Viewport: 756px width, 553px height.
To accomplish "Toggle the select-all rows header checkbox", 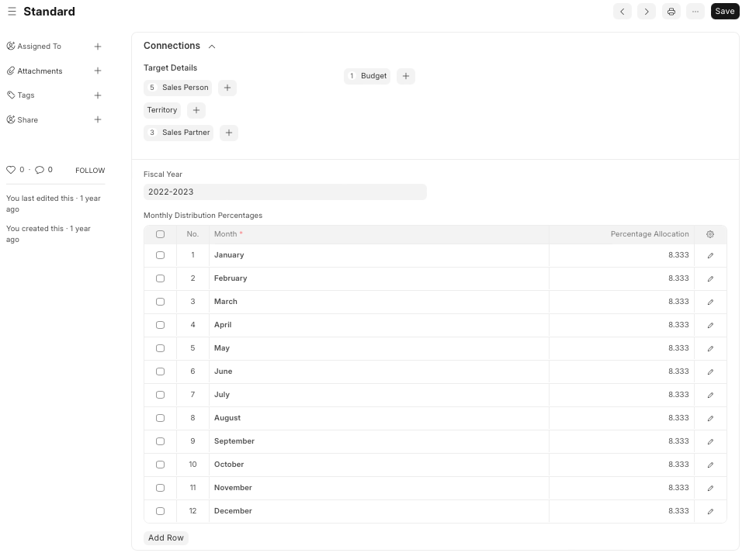I will (x=161, y=234).
